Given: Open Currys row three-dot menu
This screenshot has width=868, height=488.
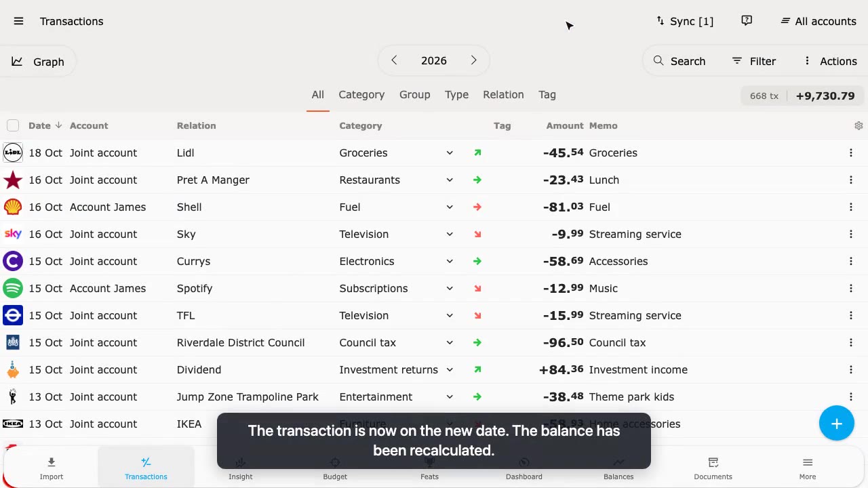Looking at the screenshot, I should [x=851, y=261].
